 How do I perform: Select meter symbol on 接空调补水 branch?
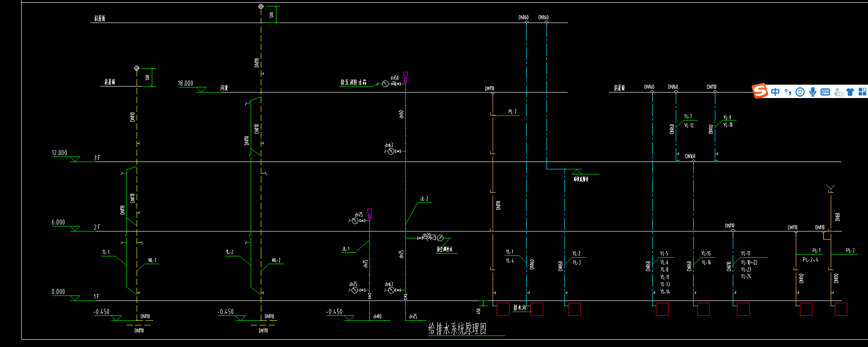[x=440, y=238]
